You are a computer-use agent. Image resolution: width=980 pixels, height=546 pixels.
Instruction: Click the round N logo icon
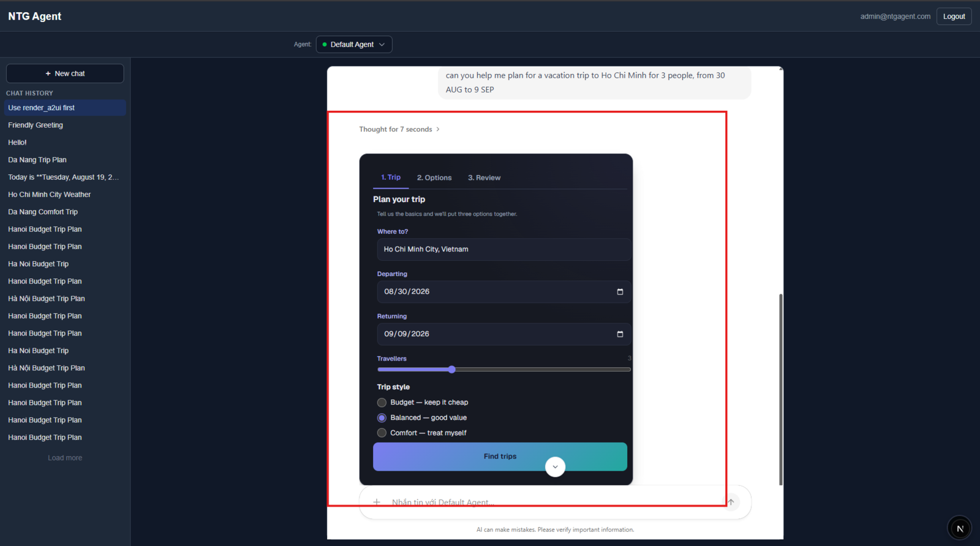coord(960,528)
